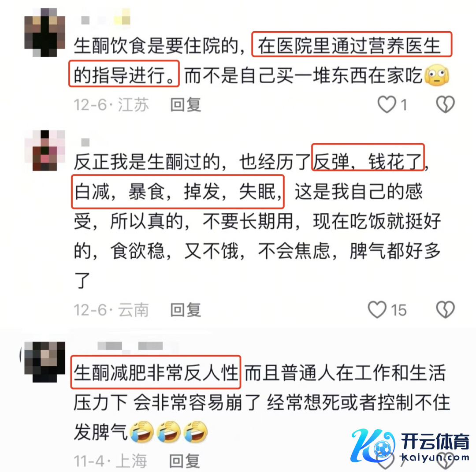Like the Jiangsu comment with heart icon

387,104
